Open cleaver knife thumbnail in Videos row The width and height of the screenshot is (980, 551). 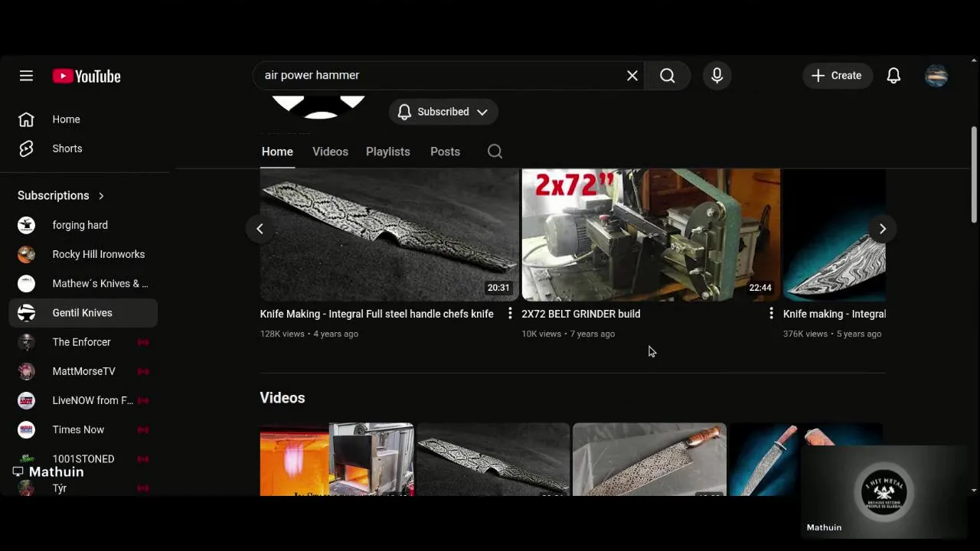coord(649,459)
